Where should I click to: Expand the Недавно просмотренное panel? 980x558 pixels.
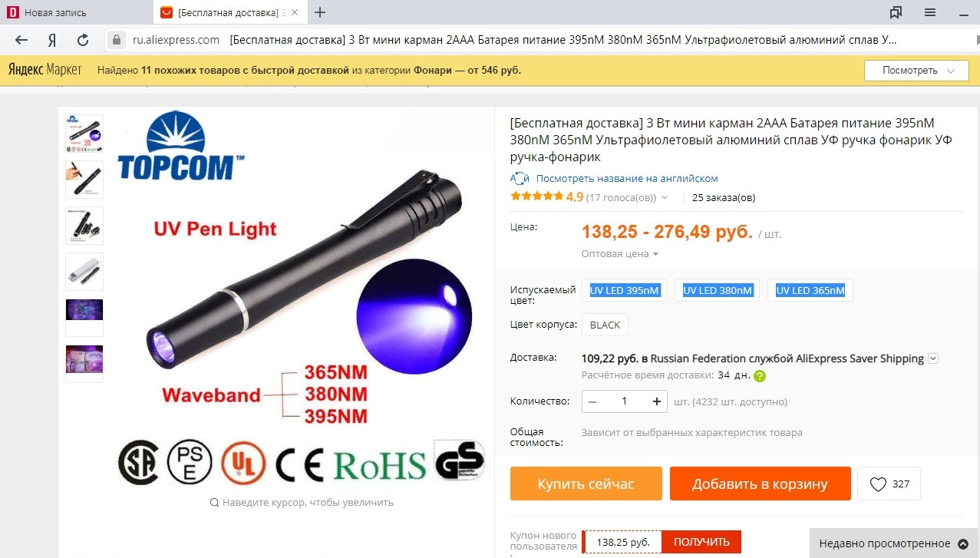coord(895,543)
